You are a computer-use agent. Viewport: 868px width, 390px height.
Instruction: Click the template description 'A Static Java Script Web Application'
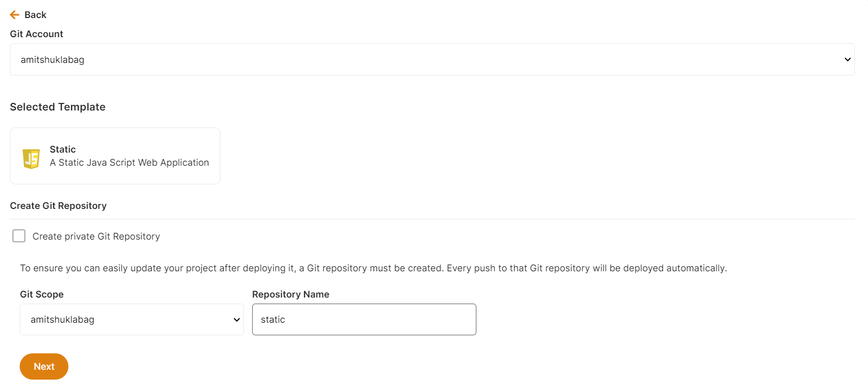pos(129,162)
